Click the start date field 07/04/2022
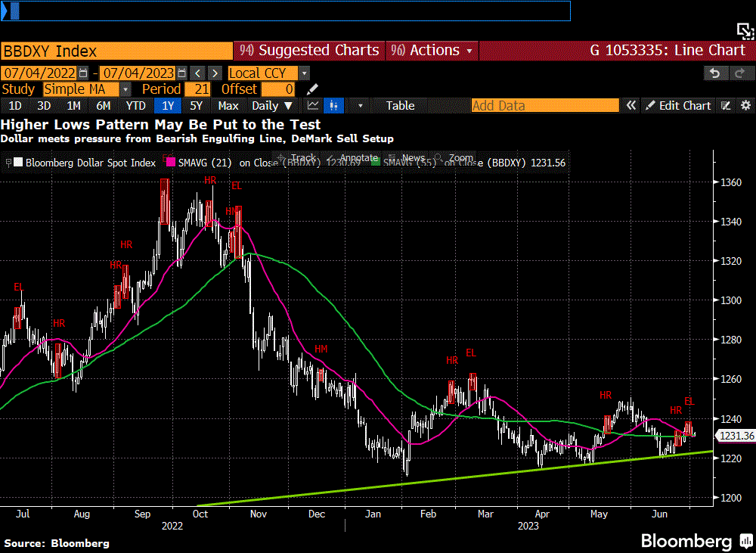 [x=39, y=73]
